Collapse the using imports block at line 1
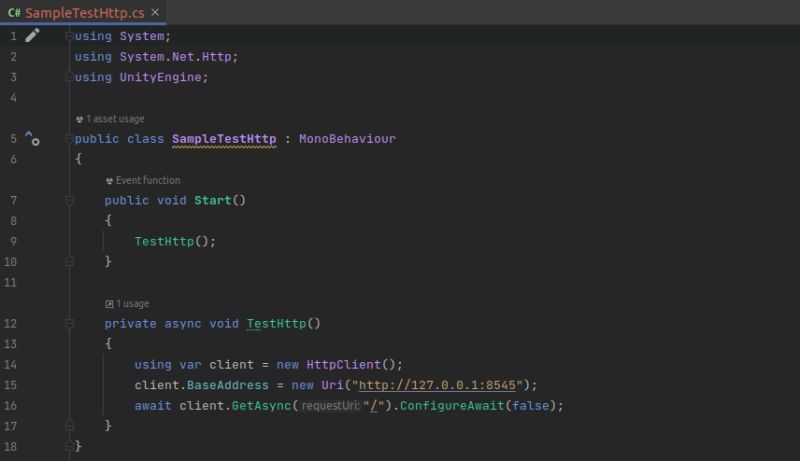The width and height of the screenshot is (800, 461). (69, 36)
